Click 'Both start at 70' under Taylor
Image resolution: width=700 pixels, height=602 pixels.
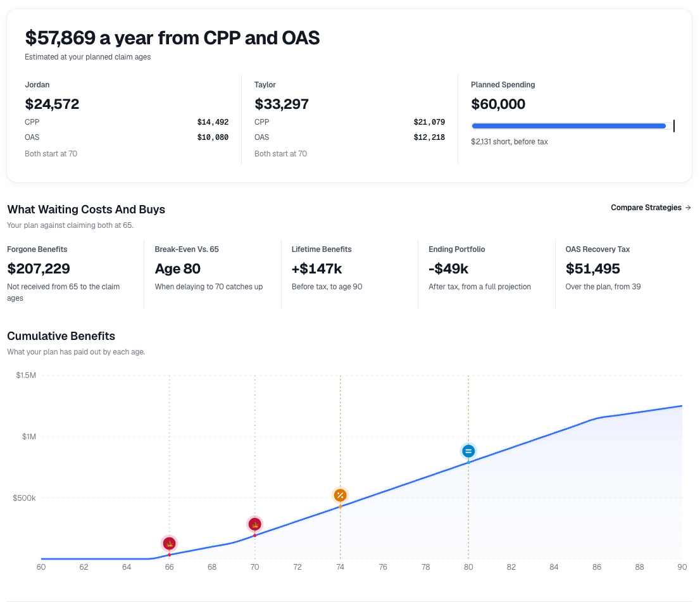[281, 154]
